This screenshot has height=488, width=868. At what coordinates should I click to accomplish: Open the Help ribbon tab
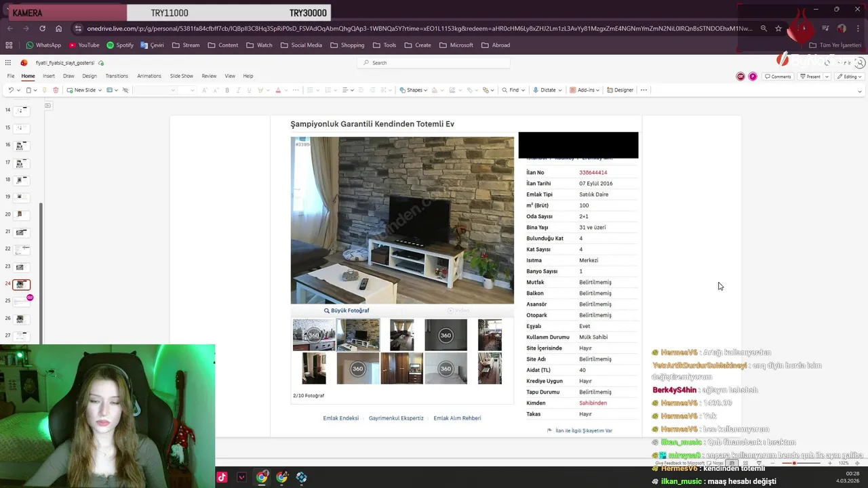[x=248, y=76]
